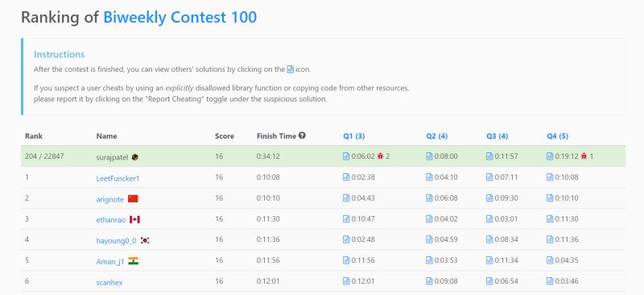The width and height of the screenshot is (644, 295).
Task: Open the Q4 (5) problem header link
Action: pyautogui.click(x=558, y=136)
